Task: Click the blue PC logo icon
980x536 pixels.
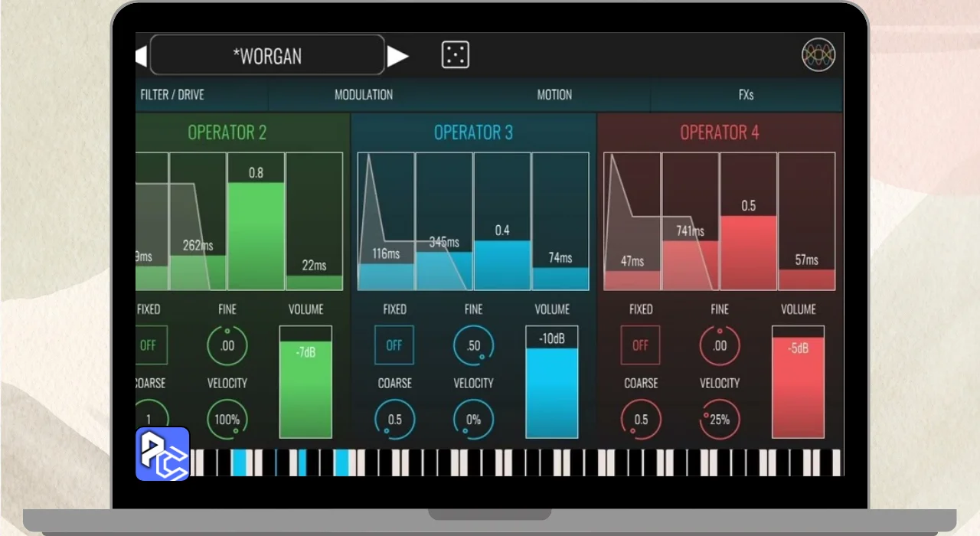Action: tap(162, 453)
